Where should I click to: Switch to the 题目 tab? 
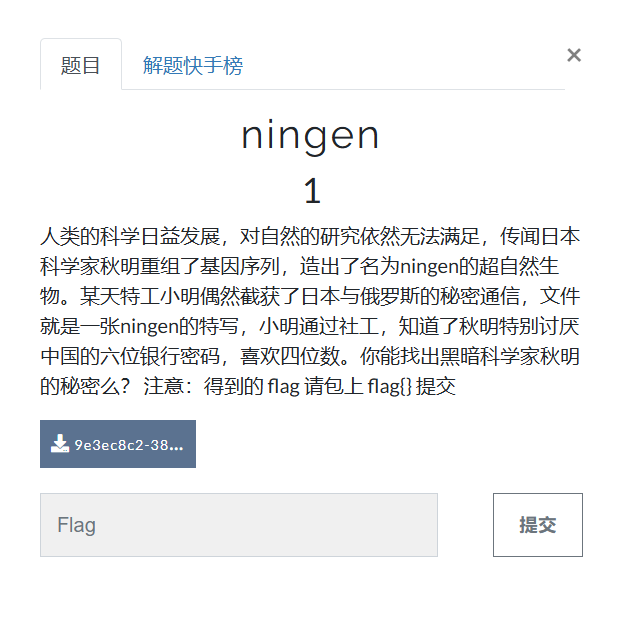(x=81, y=65)
